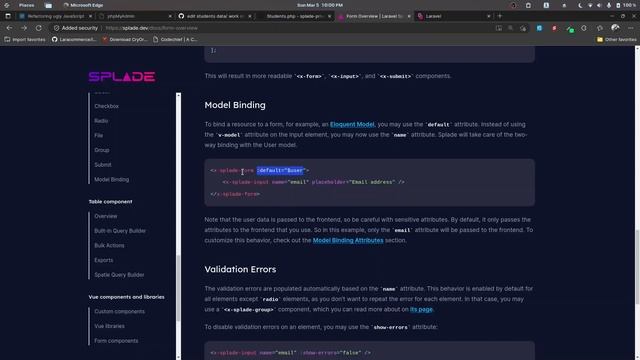Expand the Other favorites folder
Image resolution: width=640 pixels, height=360 pixels.
616,40
